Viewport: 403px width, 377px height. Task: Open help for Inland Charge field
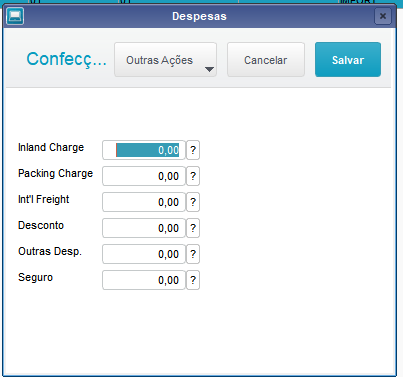click(193, 150)
